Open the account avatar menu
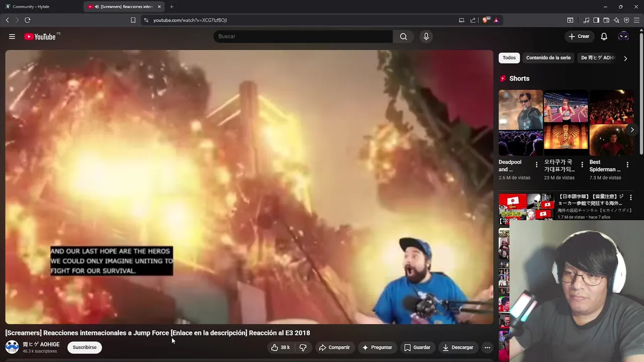644x362 pixels. tap(623, 36)
